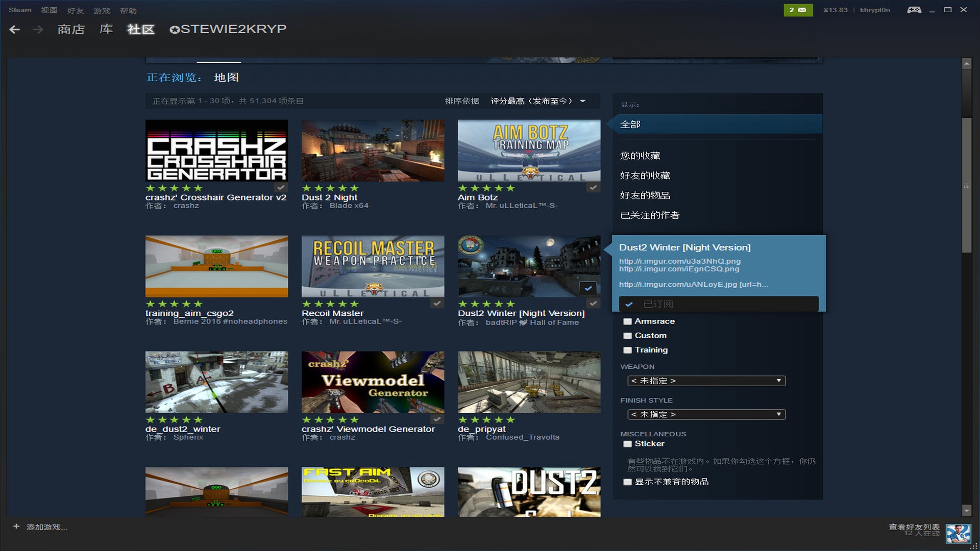The width and height of the screenshot is (980, 551).
Task: Click the forward navigation arrow
Action: click(x=38, y=30)
